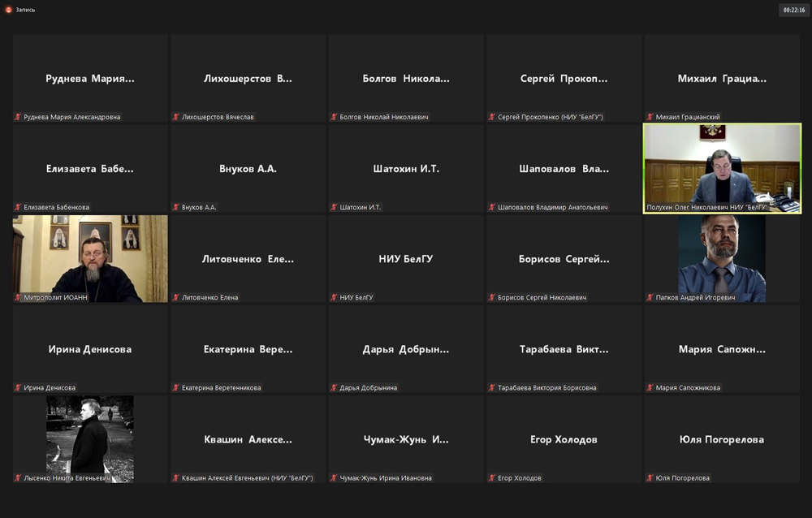
Task: Select the Ирина Денисова participant tile
Action: pyautogui.click(x=90, y=348)
